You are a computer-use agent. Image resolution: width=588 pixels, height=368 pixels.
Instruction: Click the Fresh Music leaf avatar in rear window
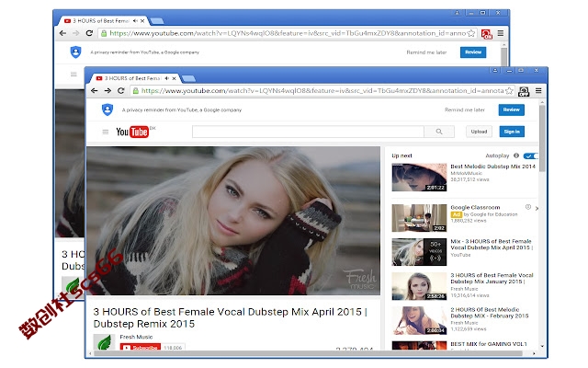pyautogui.click(x=73, y=287)
